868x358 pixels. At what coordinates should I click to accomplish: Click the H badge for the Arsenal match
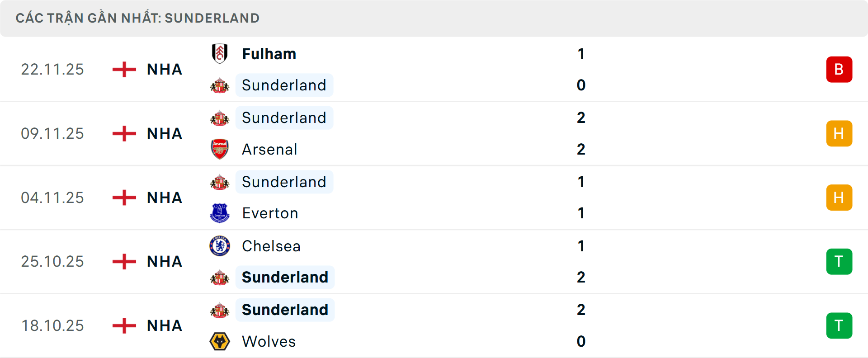pos(839,133)
